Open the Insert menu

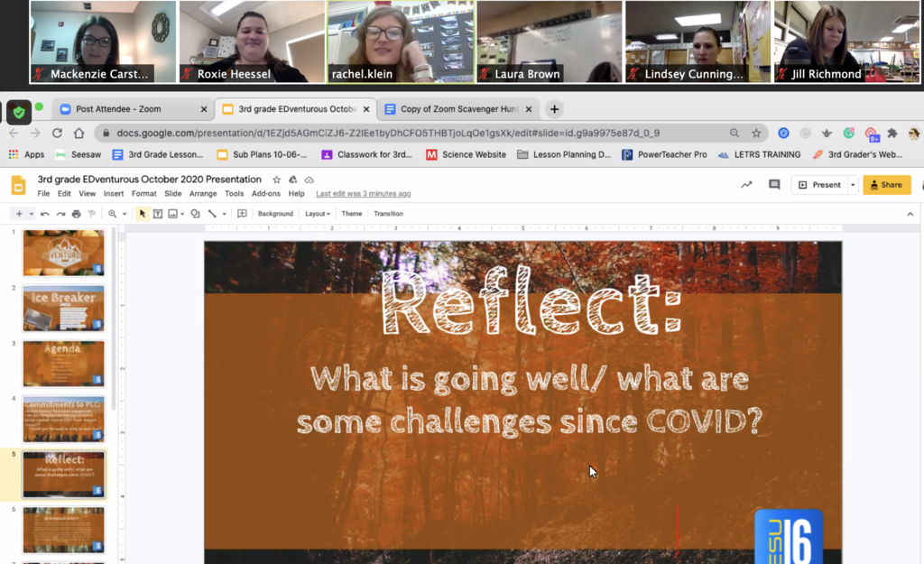coord(114,194)
